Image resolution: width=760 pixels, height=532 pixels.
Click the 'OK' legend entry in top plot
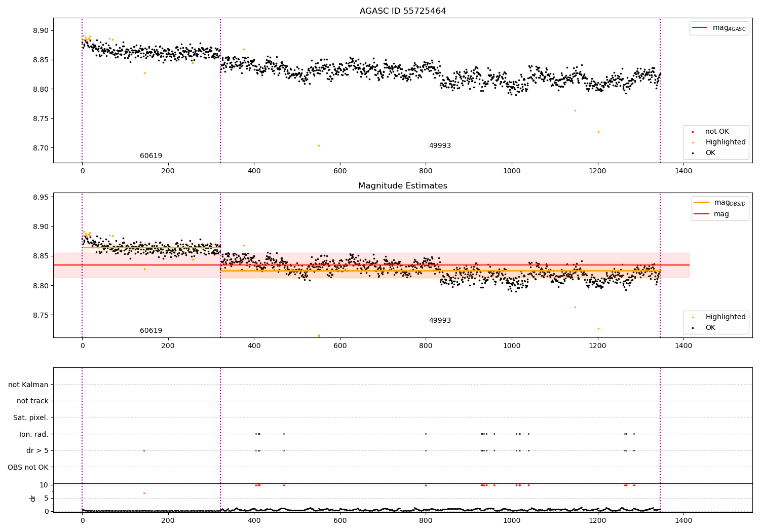[710, 153]
